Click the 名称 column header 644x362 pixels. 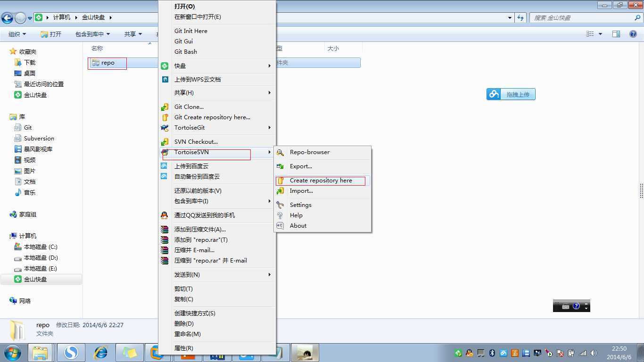coord(97,49)
